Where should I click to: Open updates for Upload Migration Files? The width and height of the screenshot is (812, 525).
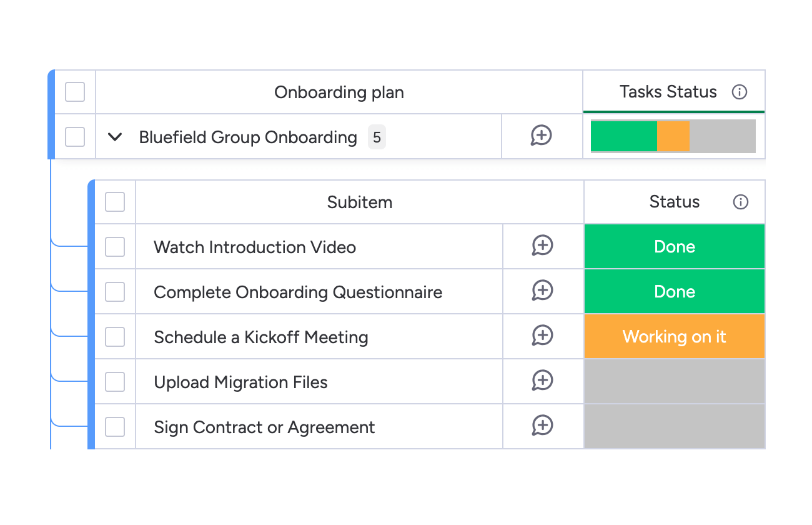click(542, 381)
